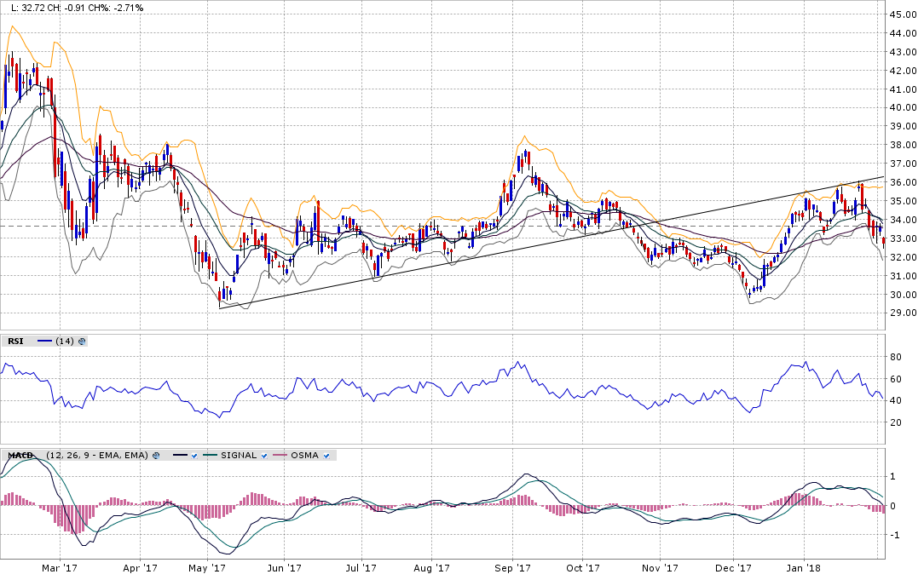Viewport: 924px width, 580px height.
Task: Click MACD parameters (12, 26, 9 - EMA, EMA)
Action: click(98, 456)
